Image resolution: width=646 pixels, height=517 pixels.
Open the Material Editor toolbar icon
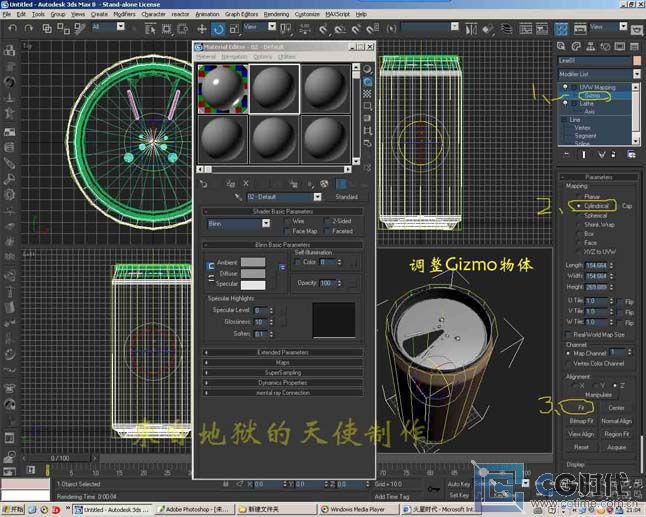(x=561, y=29)
